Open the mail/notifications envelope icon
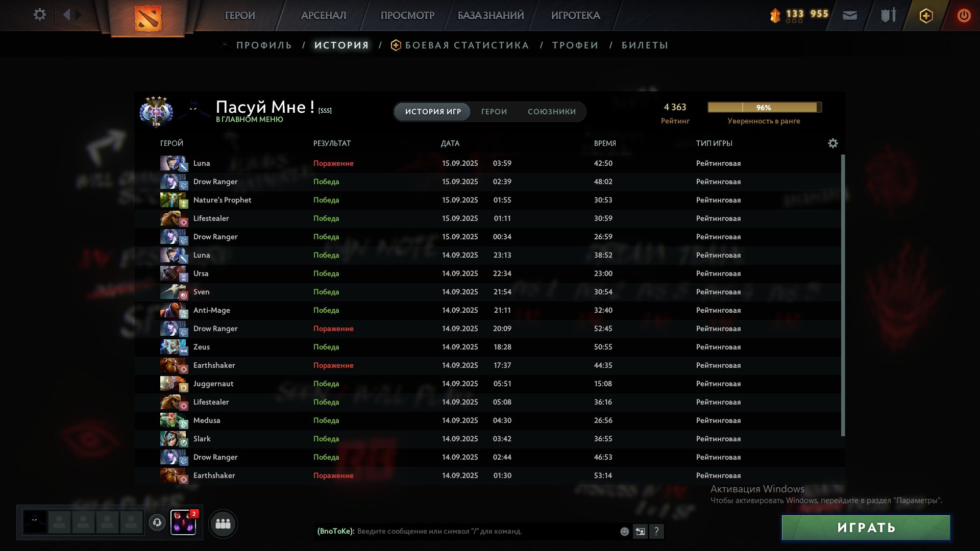Viewport: 980px width, 551px height. (x=850, y=15)
